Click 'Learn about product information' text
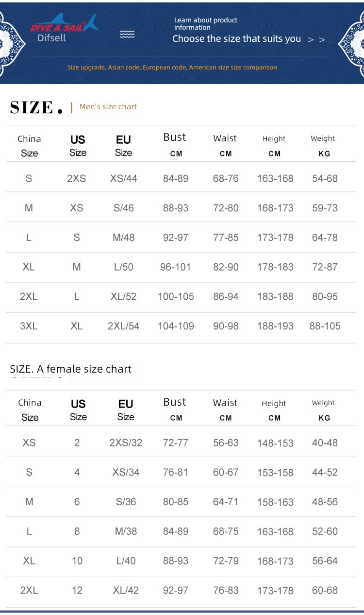This screenshot has width=364, height=615. click(x=206, y=24)
